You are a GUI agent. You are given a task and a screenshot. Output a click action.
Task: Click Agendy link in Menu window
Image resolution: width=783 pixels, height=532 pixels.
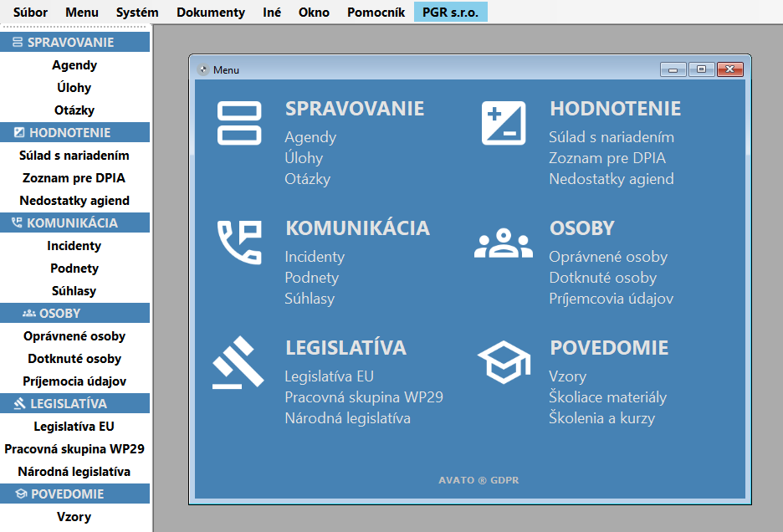click(310, 137)
